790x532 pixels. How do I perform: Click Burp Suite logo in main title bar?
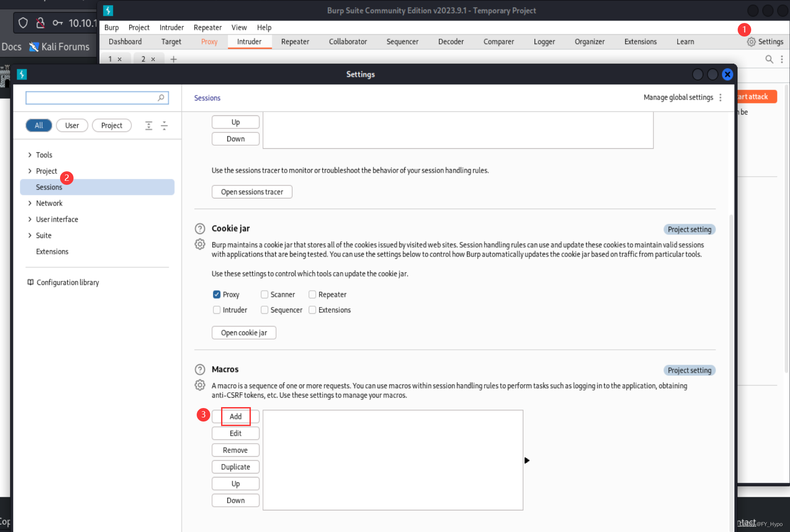tap(108, 10)
